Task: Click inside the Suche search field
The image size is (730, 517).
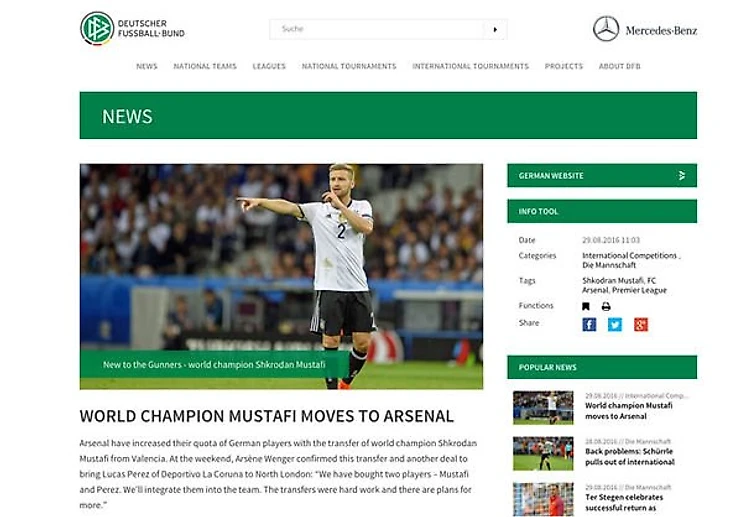Action: point(376,29)
